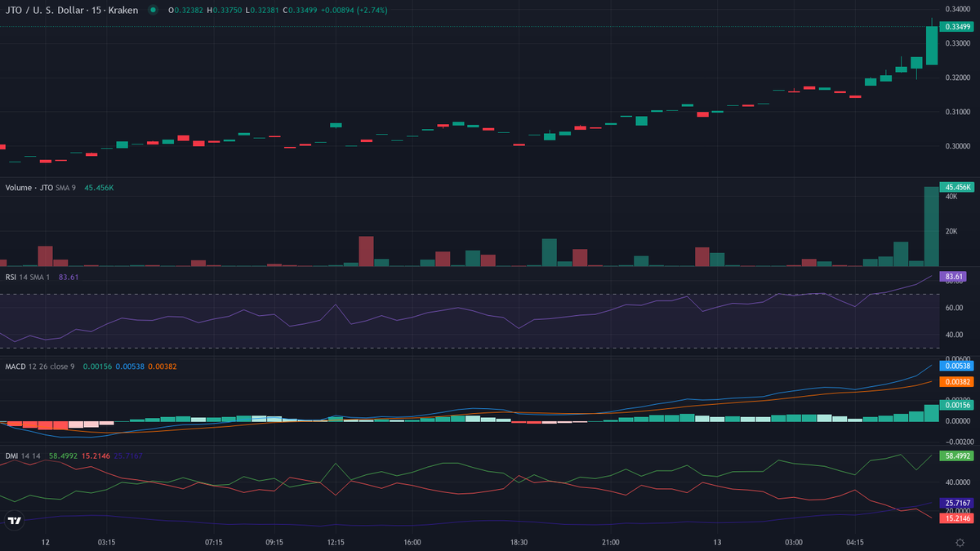Click the tallest volume bar

click(932, 227)
